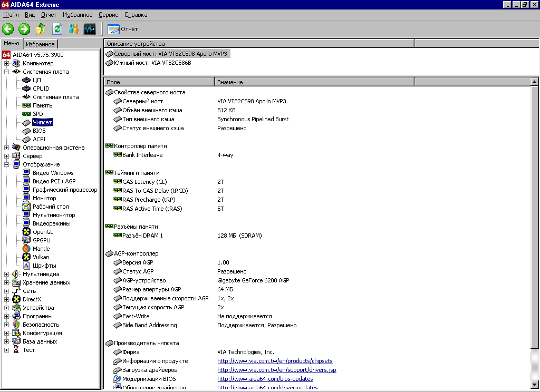This screenshot has height=392, width=540.
Task: Expand the Мультимедиа tree node
Action: (7, 274)
